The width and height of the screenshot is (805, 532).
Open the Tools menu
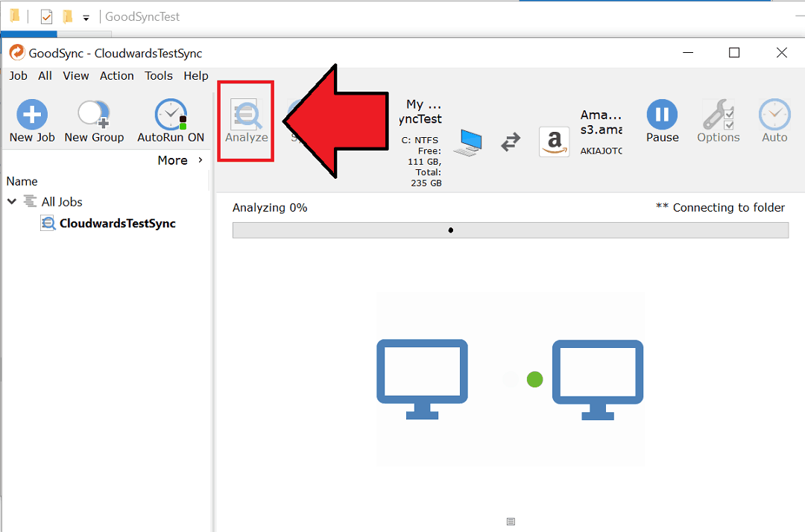click(159, 75)
